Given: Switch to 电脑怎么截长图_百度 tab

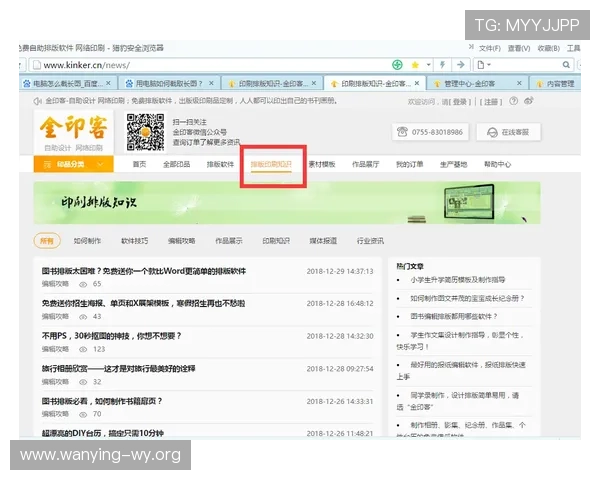Looking at the screenshot, I should pos(67,83).
